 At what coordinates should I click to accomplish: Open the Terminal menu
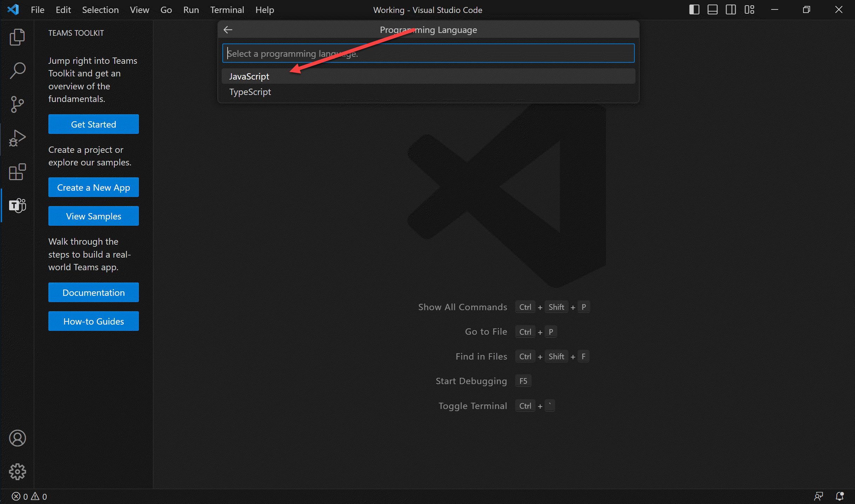pyautogui.click(x=227, y=10)
